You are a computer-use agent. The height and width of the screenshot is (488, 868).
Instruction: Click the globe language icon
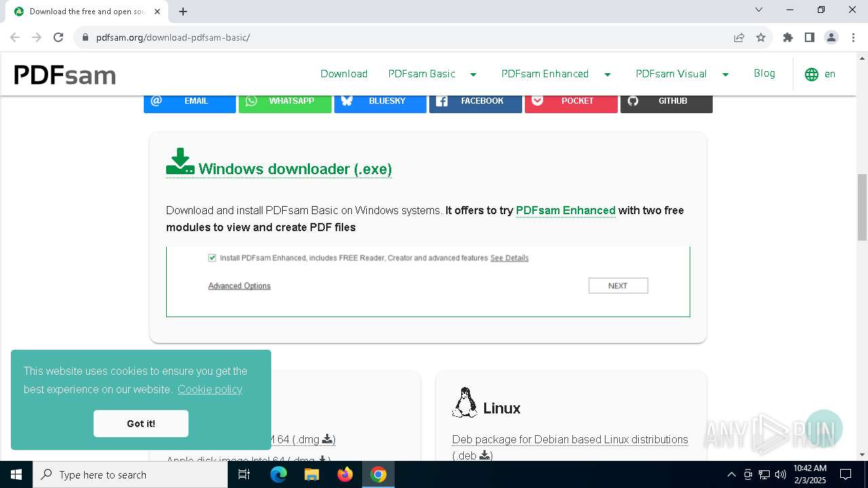pos(812,75)
